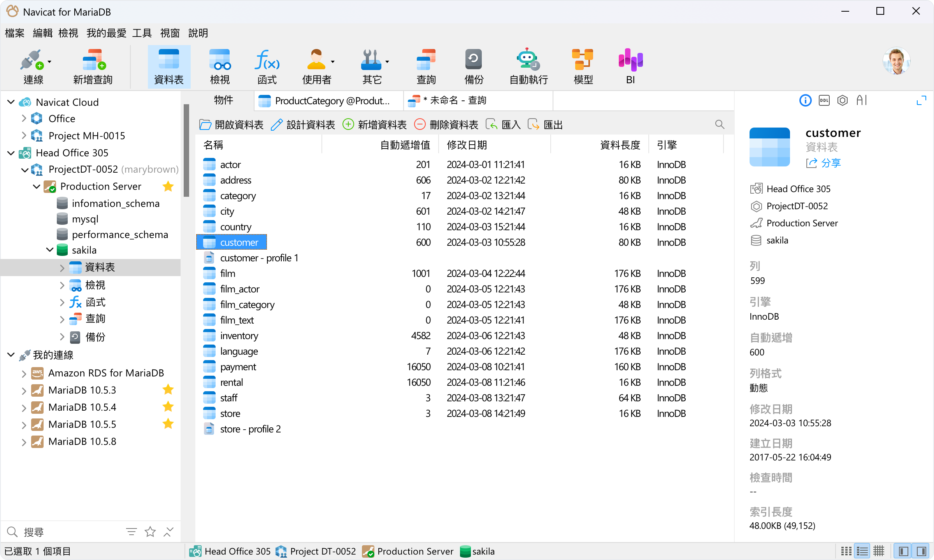Click the navigation pane vertical scrollbar
The image size is (934, 560).
click(186, 150)
